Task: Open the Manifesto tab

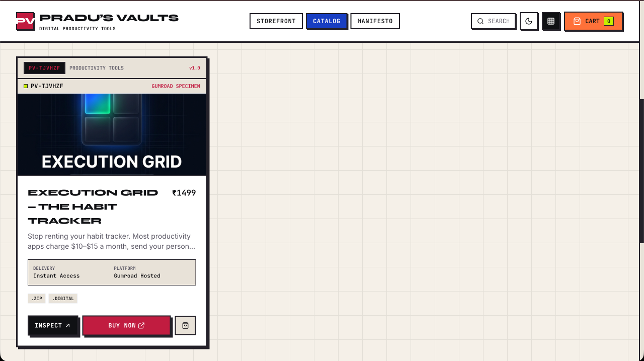Action: (x=375, y=21)
